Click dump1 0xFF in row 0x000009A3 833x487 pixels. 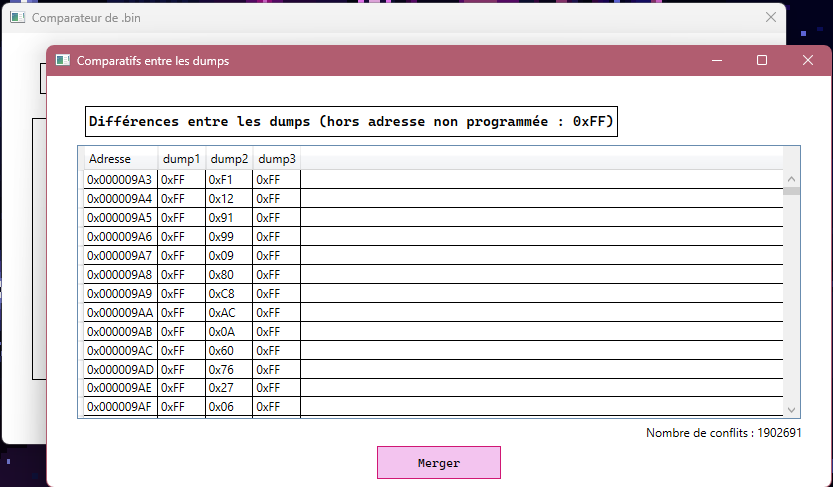point(173,180)
